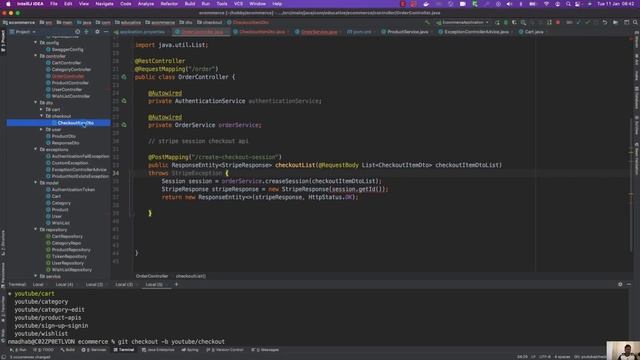The height and width of the screenshot is (360, 640).
Task: Switch to CheckoutItemDto.java editor tab
Action: (260, 31)
